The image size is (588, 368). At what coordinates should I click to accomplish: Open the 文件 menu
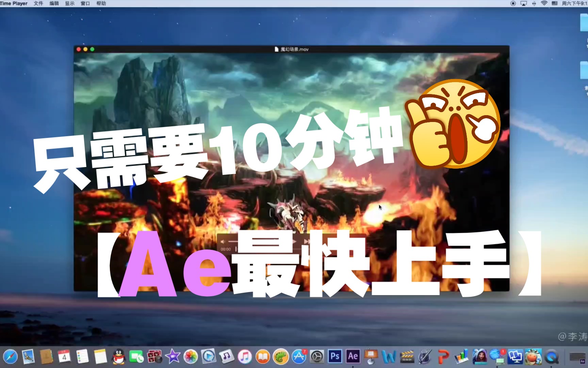[38, 3]
